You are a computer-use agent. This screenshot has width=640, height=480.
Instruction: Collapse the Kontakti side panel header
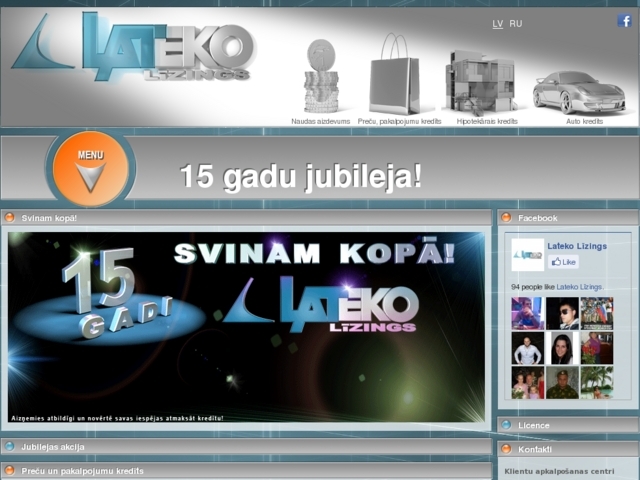click(x=568, y=449)
